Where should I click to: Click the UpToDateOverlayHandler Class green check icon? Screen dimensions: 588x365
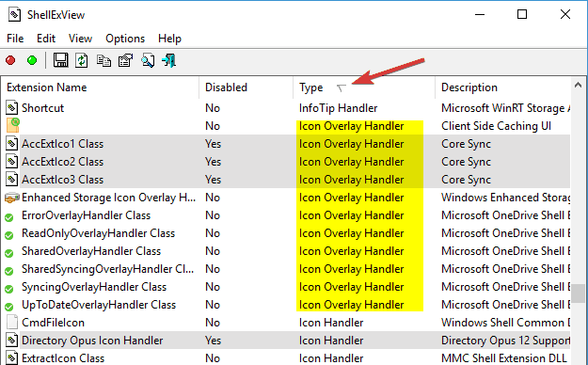[9, 307]
